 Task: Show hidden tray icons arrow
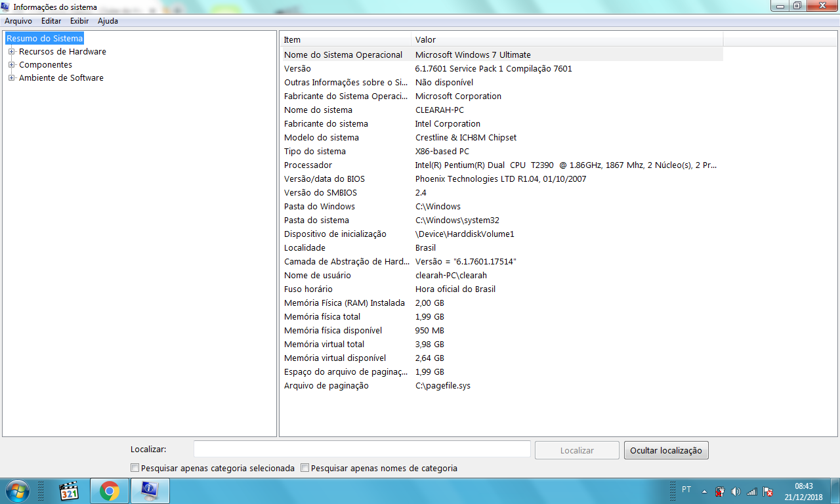(704, 491)
